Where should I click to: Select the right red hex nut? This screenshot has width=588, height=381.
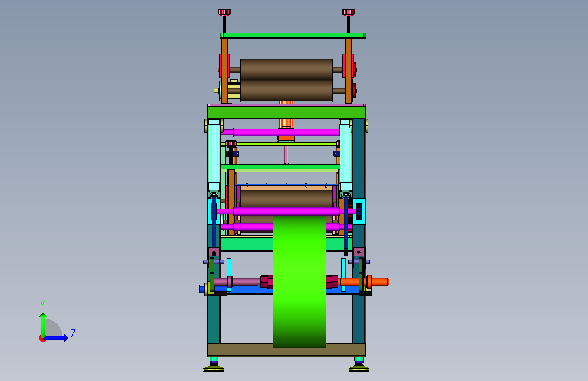(x=332, y=282)
